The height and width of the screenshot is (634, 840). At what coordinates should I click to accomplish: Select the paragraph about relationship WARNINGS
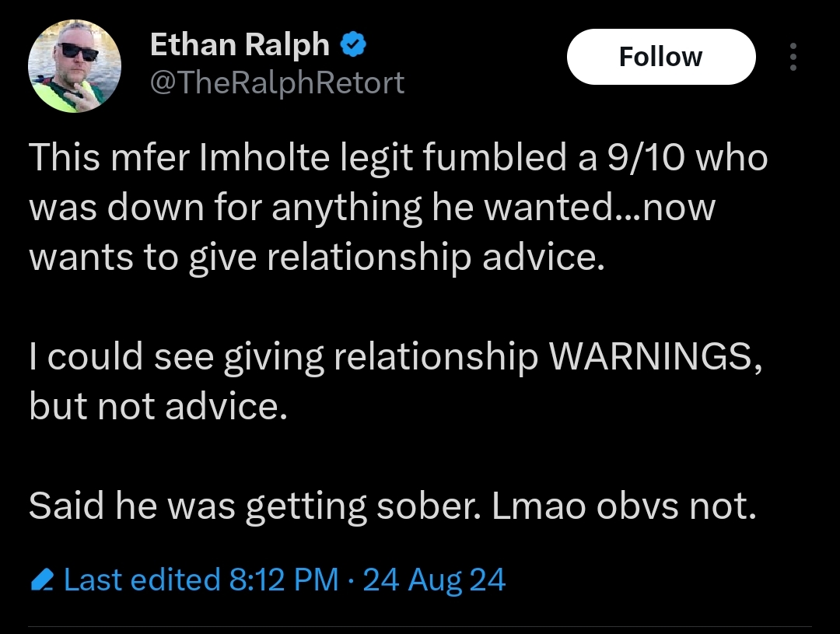[395, 380]
